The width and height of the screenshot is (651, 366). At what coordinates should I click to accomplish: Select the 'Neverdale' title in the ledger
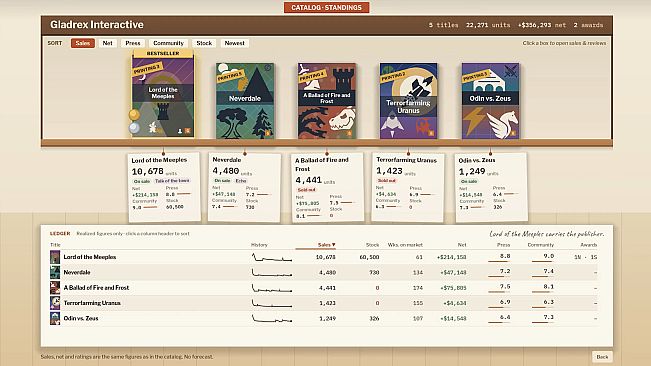(77, 273)
